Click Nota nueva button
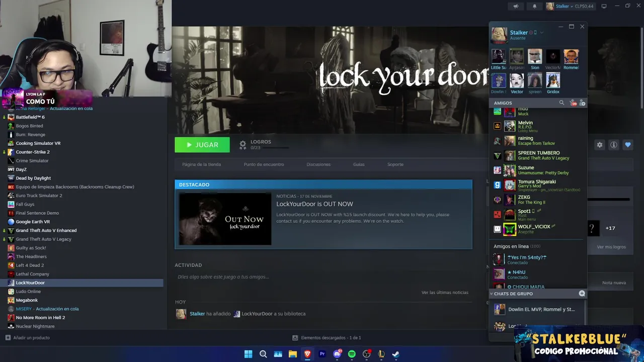644x362 pixels. (x=614, y=283)
